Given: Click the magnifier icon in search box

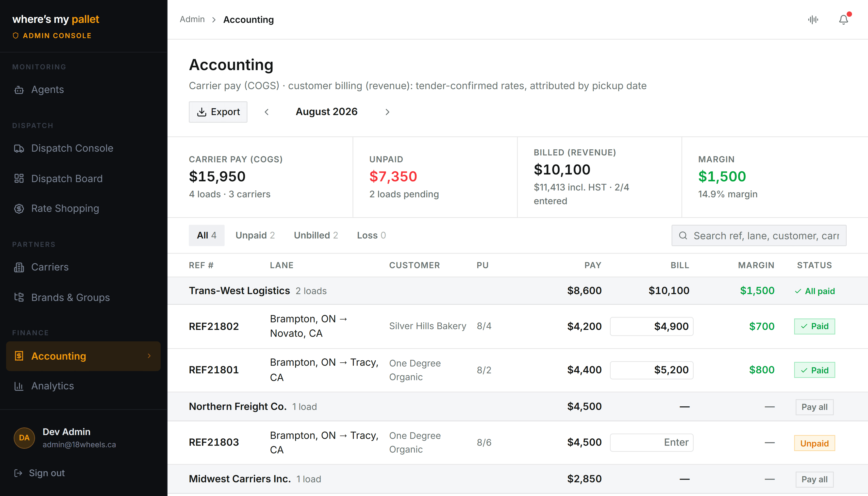Looking at the screenshot, I should pos(683,235).
